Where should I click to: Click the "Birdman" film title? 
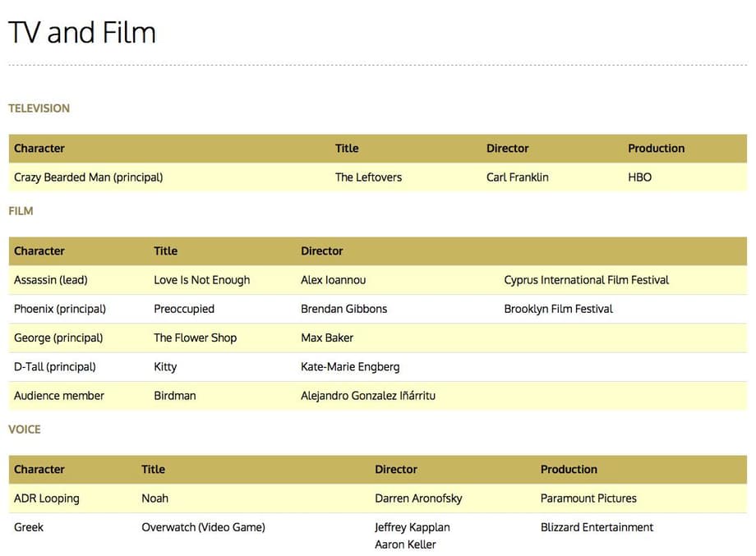(x=174, y=396)
